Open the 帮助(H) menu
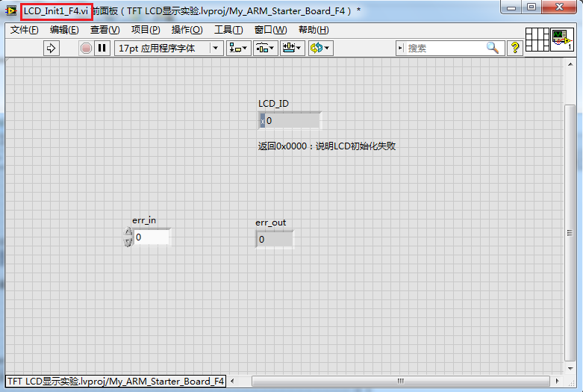Viewport: 583px width, 392px height. 314,30
